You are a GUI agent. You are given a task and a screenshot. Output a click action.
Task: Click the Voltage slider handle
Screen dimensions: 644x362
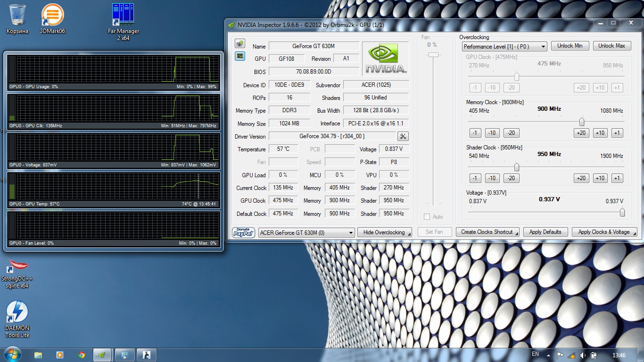[x=622, y=212]
